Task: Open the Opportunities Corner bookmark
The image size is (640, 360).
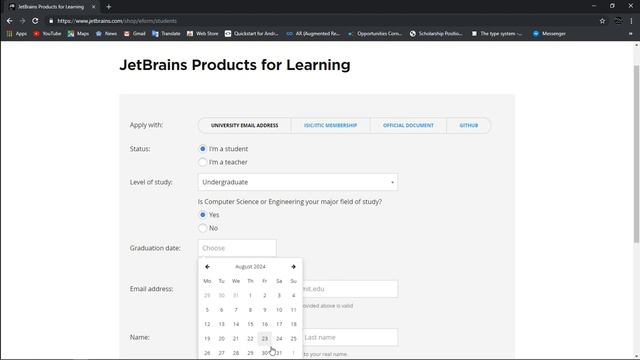Action: 375,33
